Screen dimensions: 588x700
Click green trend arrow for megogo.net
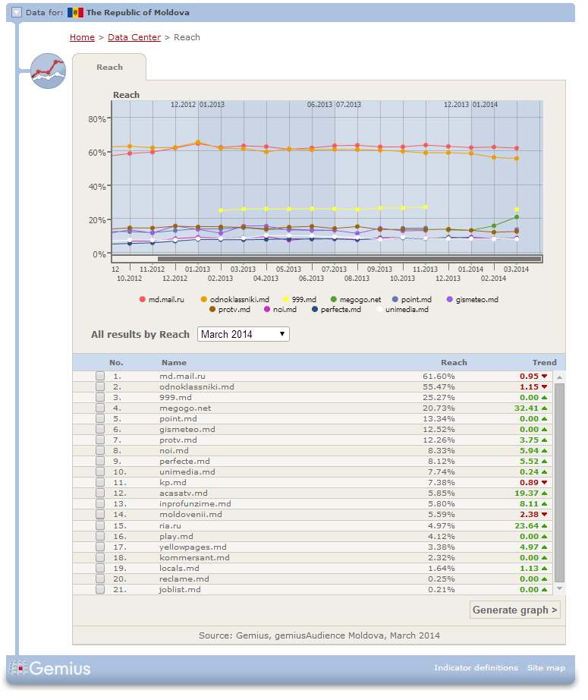pyautogui.click(x=544, y=408)
